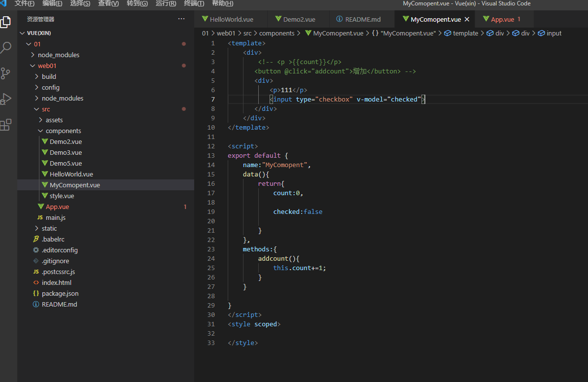The height and width of the screenshot is (382, 588).
Task: Click info icon beside README.md in tree
Action: tap(36, 305)
